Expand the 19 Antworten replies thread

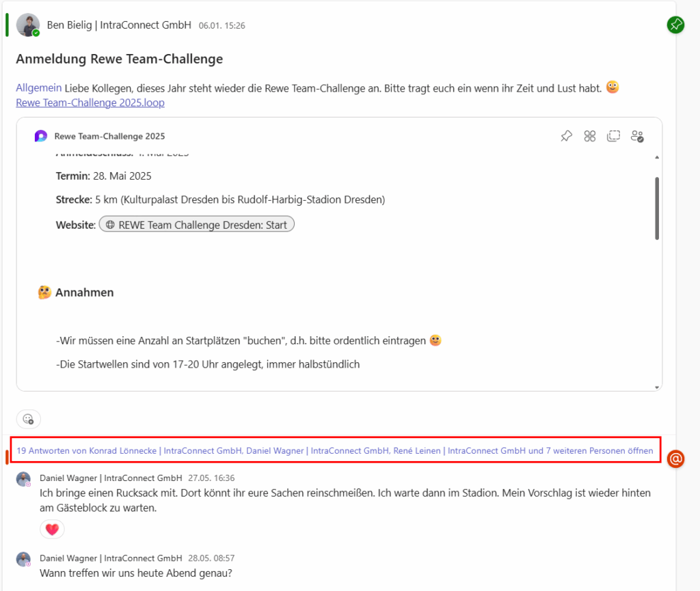335,451
